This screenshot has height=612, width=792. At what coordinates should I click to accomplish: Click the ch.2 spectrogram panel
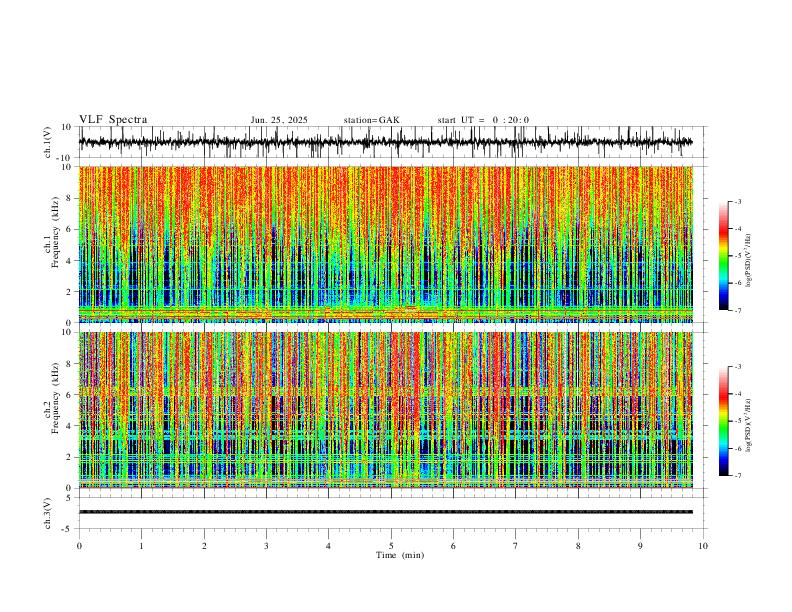click(x=385, y=410)
